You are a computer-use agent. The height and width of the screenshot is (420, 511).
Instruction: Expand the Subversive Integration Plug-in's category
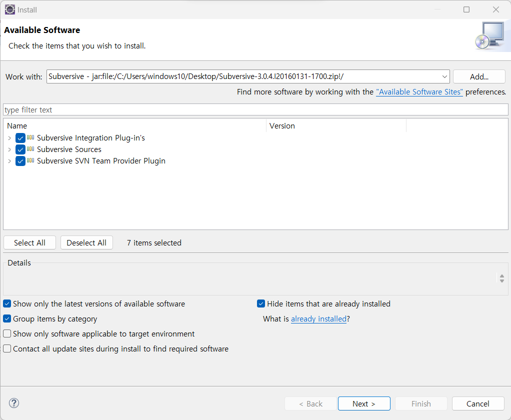coord(9,138)
